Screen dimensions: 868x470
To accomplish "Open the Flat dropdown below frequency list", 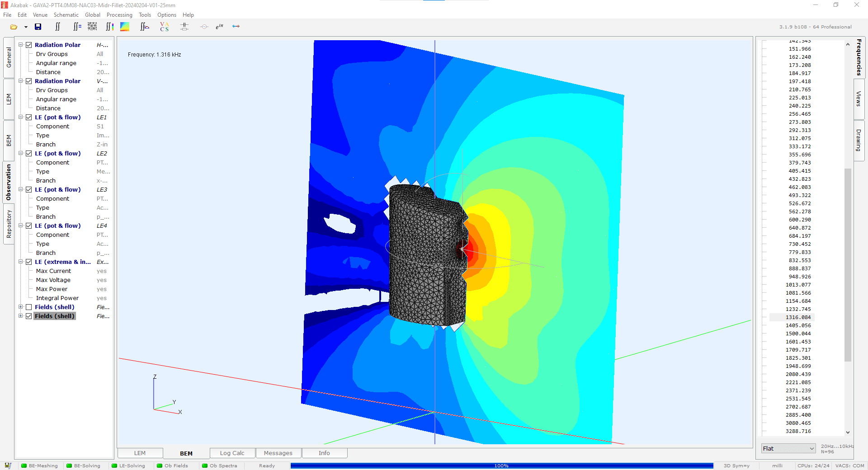I will [788, 448].
